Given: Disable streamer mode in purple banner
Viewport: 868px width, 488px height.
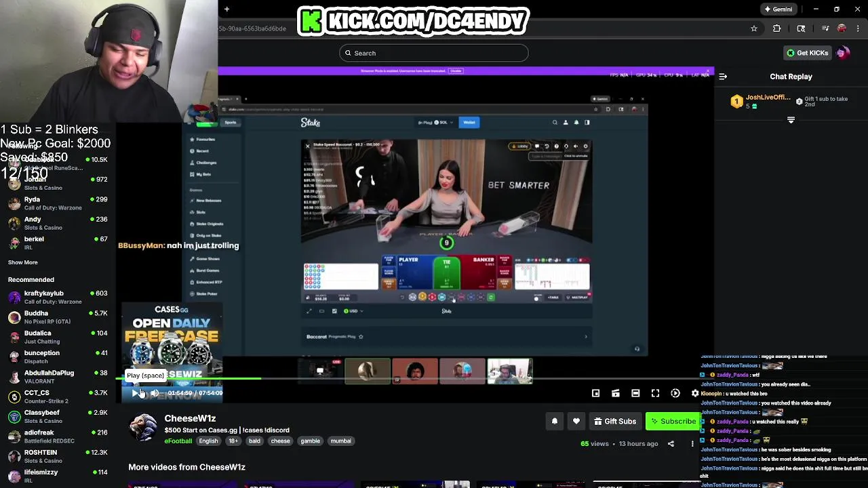Looking at the screenshot, I should [x=456, y=70].
